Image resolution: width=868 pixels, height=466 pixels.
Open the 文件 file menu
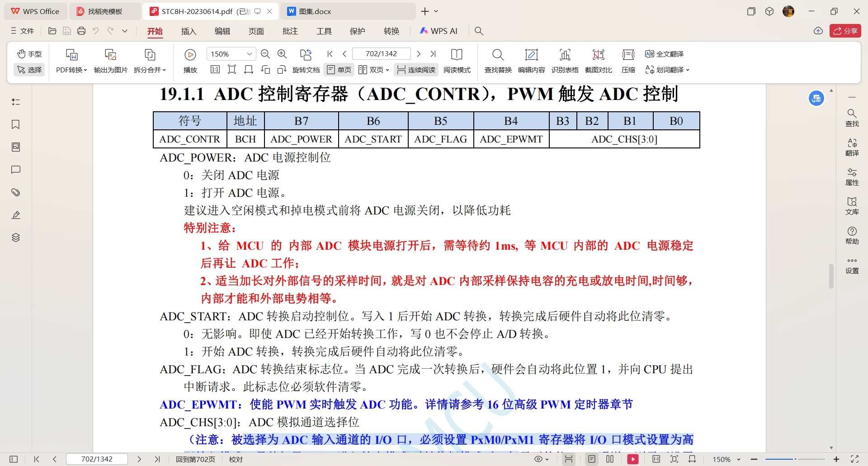23,31
